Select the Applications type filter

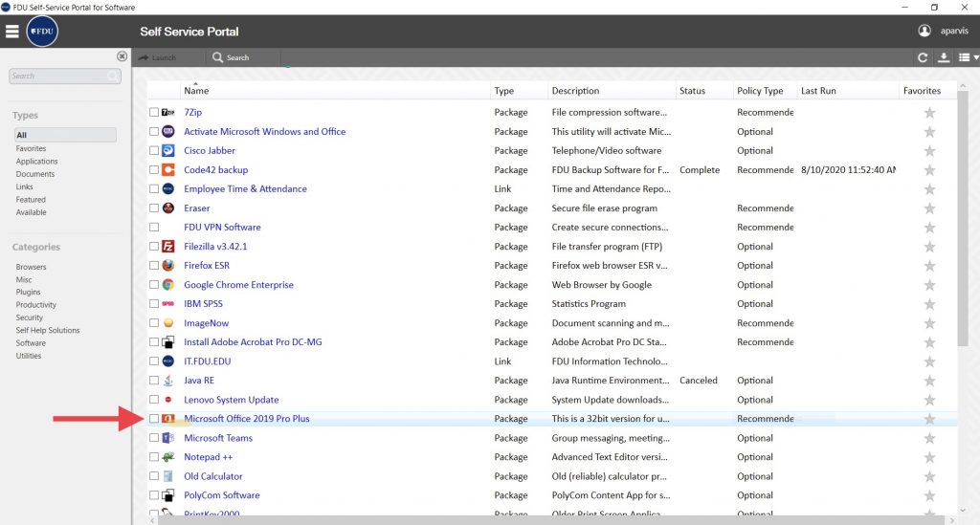pyautogui.click(x=37, y=161)
